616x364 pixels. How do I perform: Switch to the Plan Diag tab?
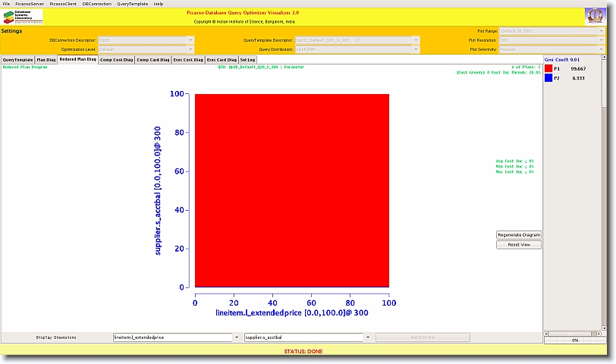[46, 59]
